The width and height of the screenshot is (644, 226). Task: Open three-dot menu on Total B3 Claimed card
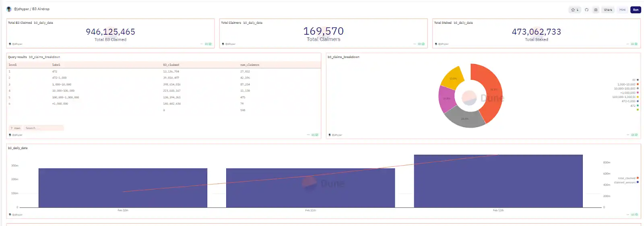[x=202, y=44]
